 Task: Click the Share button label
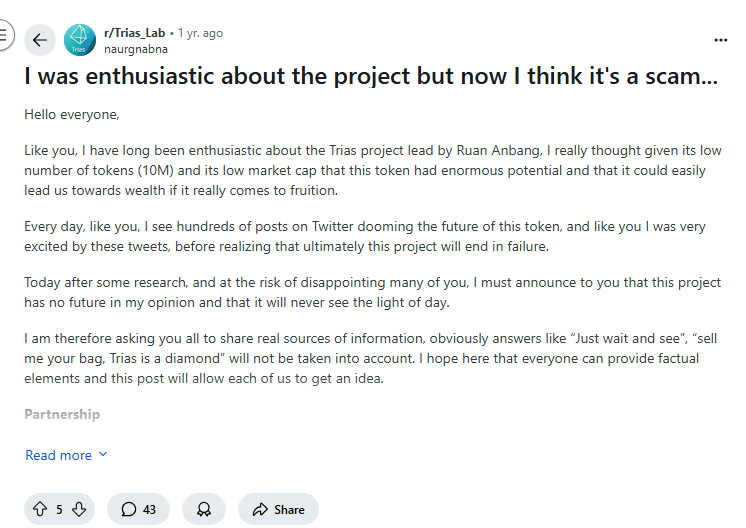click(289, 509)
